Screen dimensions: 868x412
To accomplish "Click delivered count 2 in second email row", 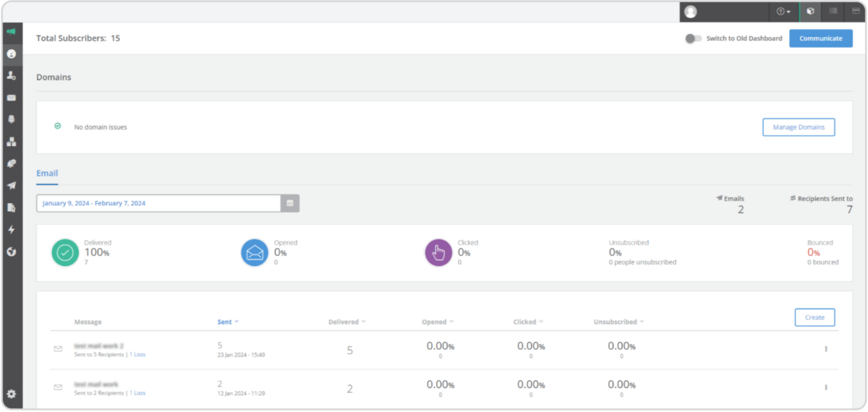I will [350, 389].
